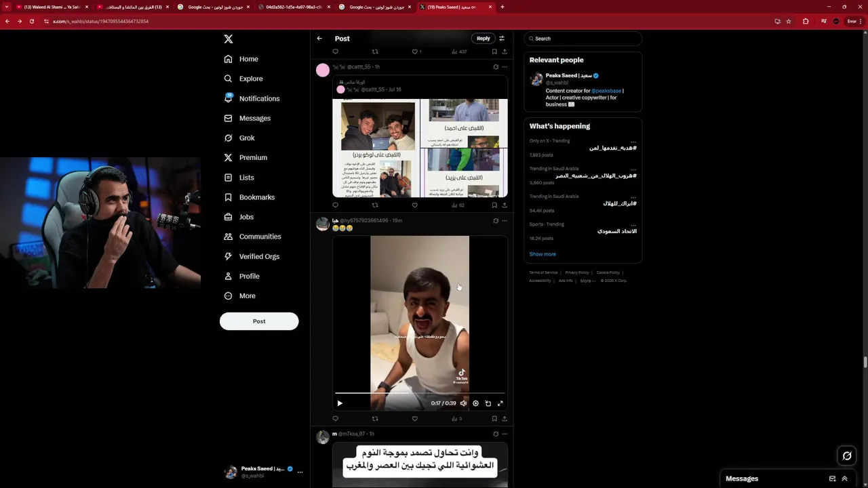This screenshot has width=868, height=488.
Task: Click the Communities icon
Action: click(x=229, y=237)
